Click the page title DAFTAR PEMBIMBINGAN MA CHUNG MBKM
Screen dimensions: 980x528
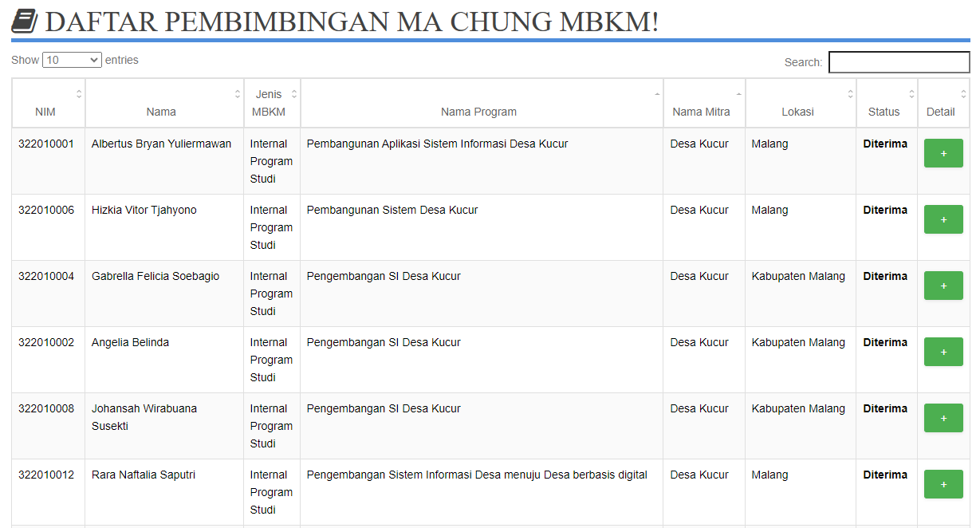click(x=352, y=22)
